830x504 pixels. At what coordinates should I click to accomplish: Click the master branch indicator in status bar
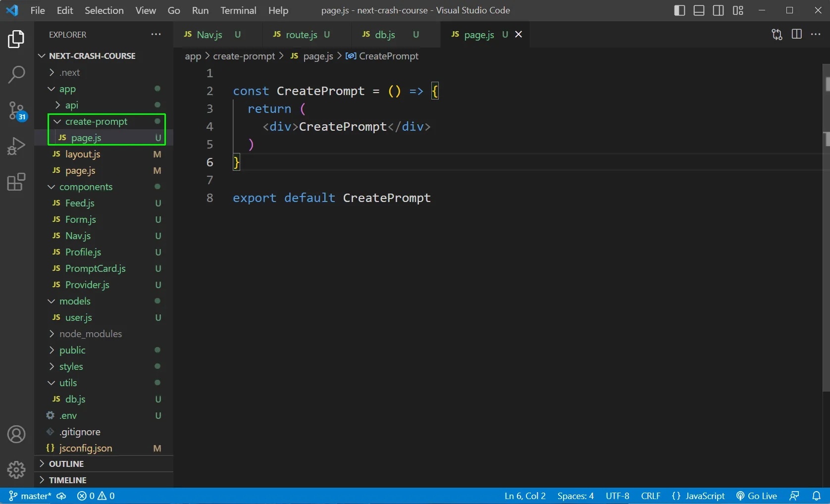(30, 496)
